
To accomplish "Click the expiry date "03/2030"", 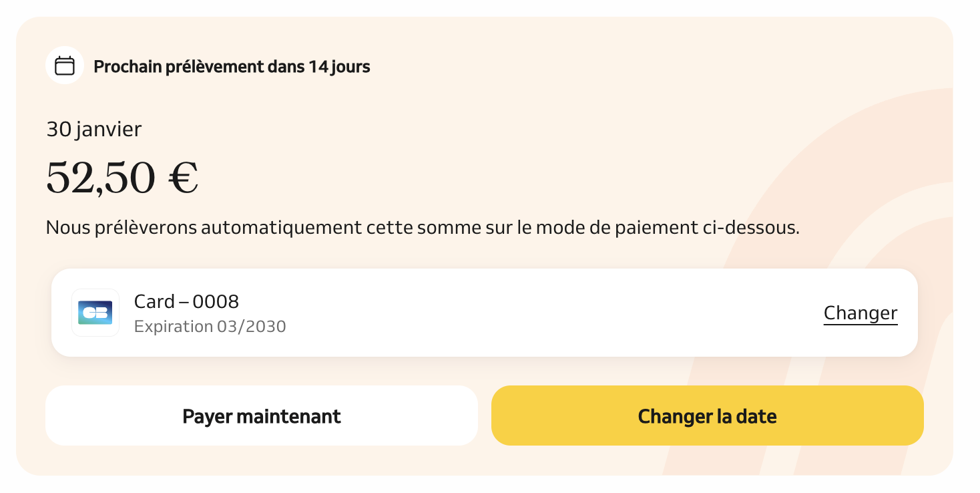I will click(x=251, y=327).
